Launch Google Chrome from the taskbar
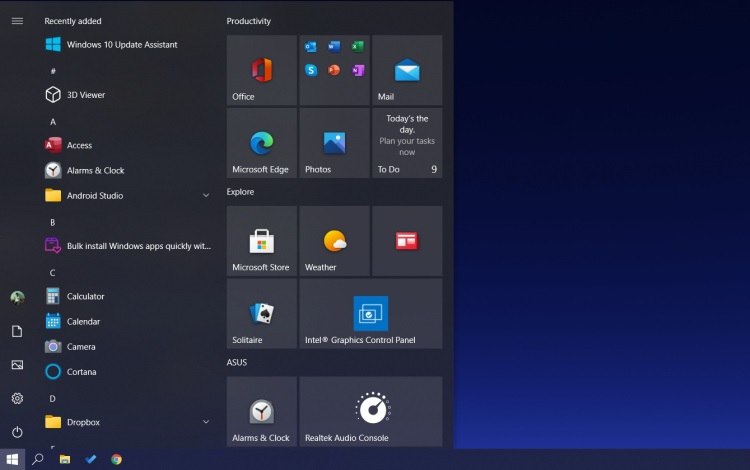Screen dimensions: 750x470 point(116,459)
